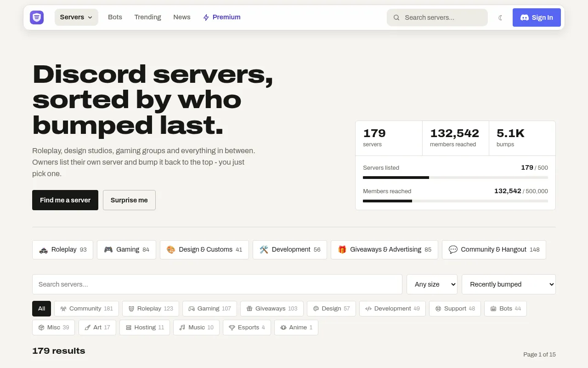Filter by Support tag 48
The image size is (588, 368).
click(455, 309)
